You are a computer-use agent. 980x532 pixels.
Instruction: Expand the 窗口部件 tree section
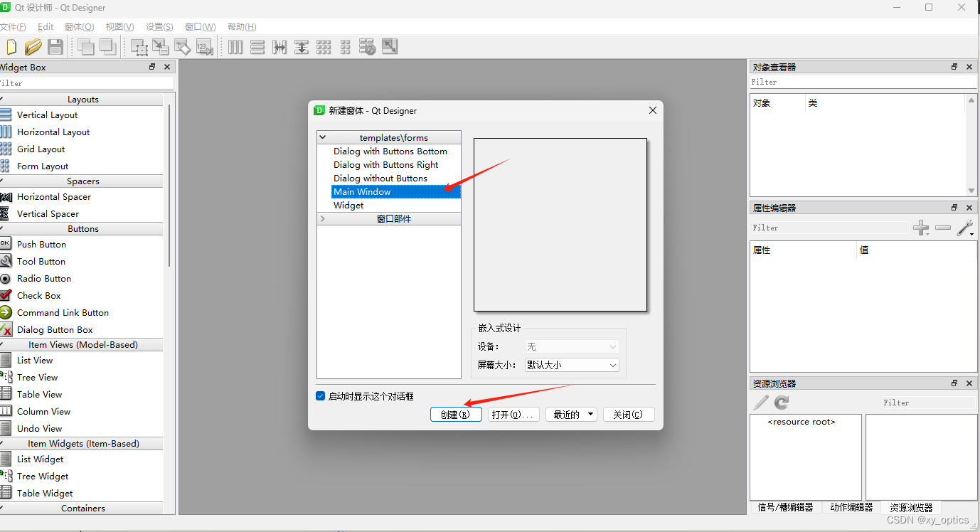[323, 218]
